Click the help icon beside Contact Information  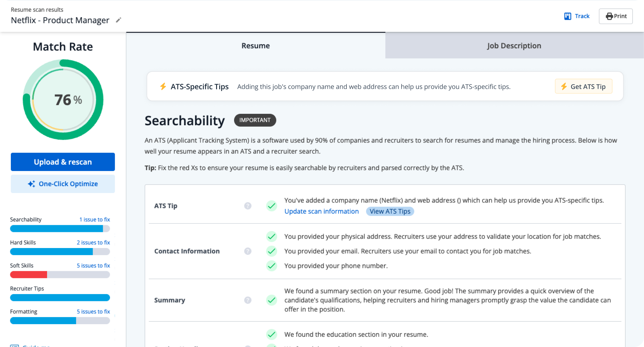tap(248, 251)
